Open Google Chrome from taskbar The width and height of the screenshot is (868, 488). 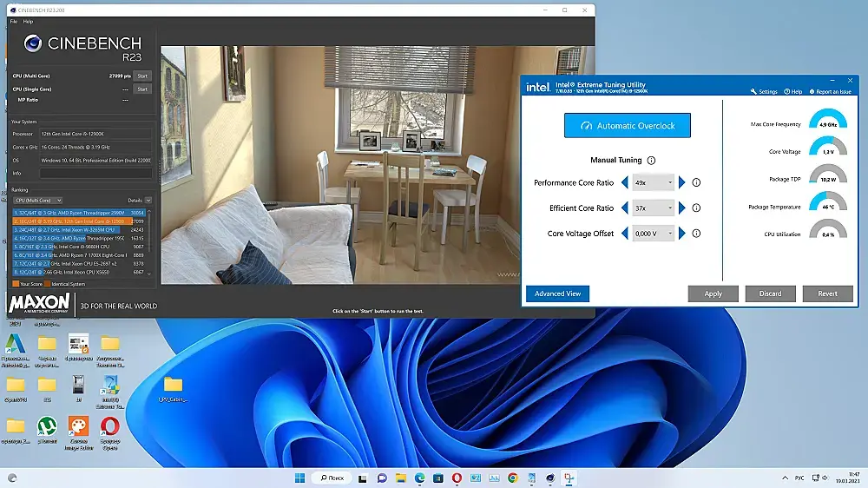point(513,478)
